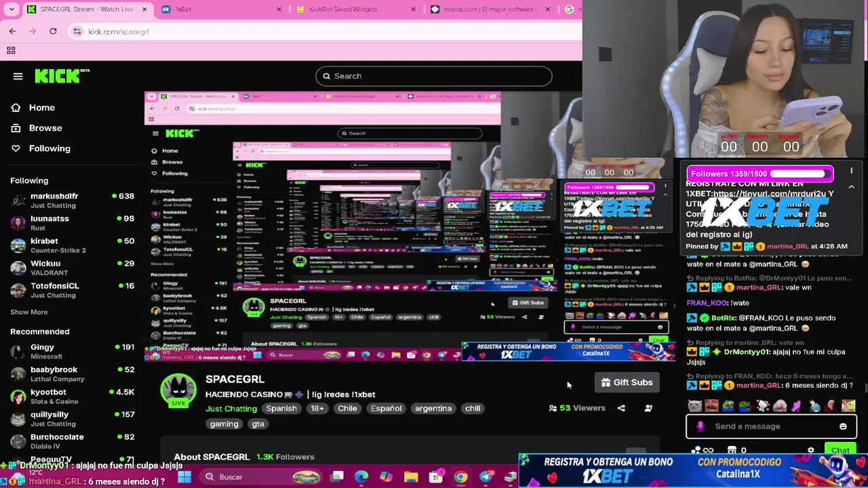The image size is (868, 488).
Task: Open TotofonsiCL channel from Following
Action: pyautogui.click(x=72, y=290)
